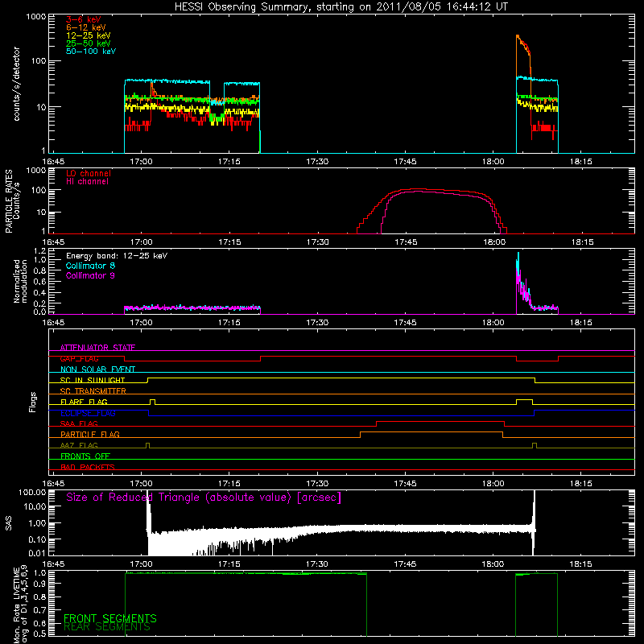The width and height of the screenshot is (644, 644).
Task: Click the 1.2 tick on modulation axis
Action: (x=39, y=251)
